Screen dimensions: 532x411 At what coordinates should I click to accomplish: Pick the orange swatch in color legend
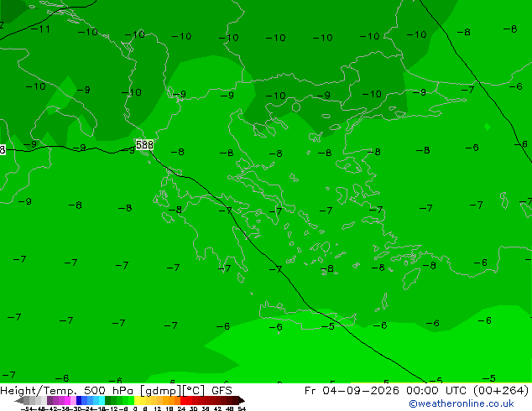[x=172, y=400]
